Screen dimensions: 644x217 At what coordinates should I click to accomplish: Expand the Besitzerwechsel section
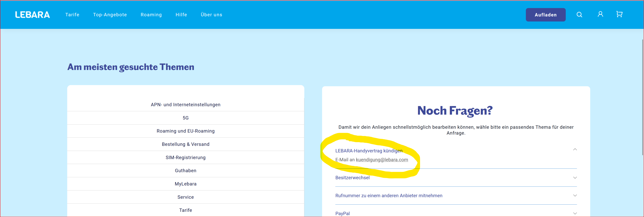pyautogui.click(x=575, y=178)
